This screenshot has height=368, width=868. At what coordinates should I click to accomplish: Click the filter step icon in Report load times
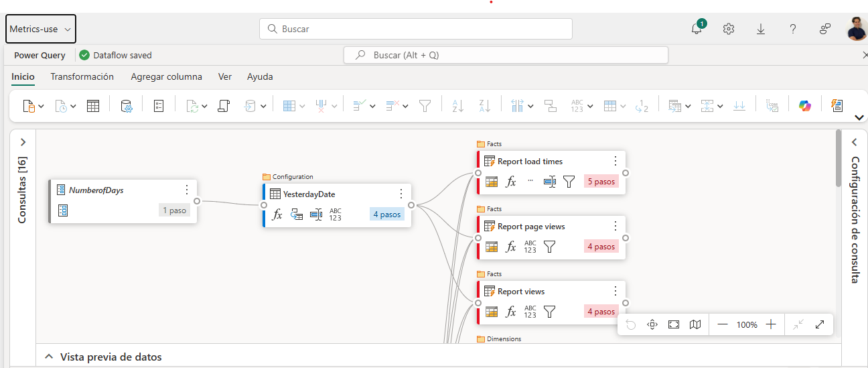point(569,182)
